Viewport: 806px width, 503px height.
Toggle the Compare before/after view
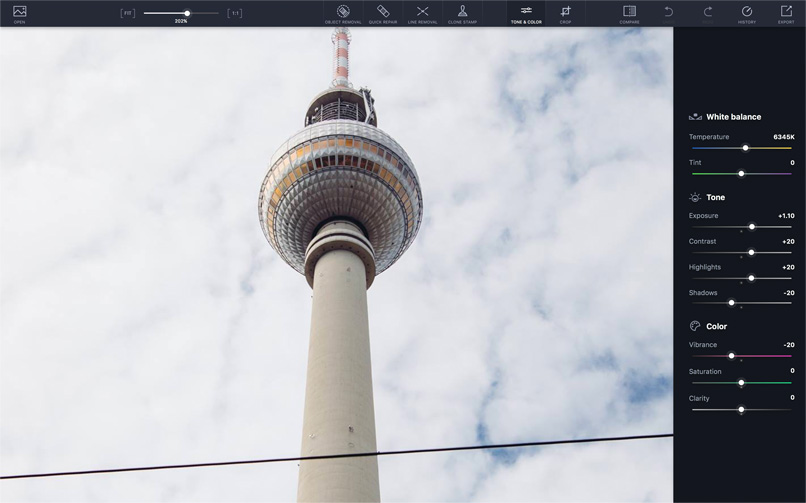point(629,14)
